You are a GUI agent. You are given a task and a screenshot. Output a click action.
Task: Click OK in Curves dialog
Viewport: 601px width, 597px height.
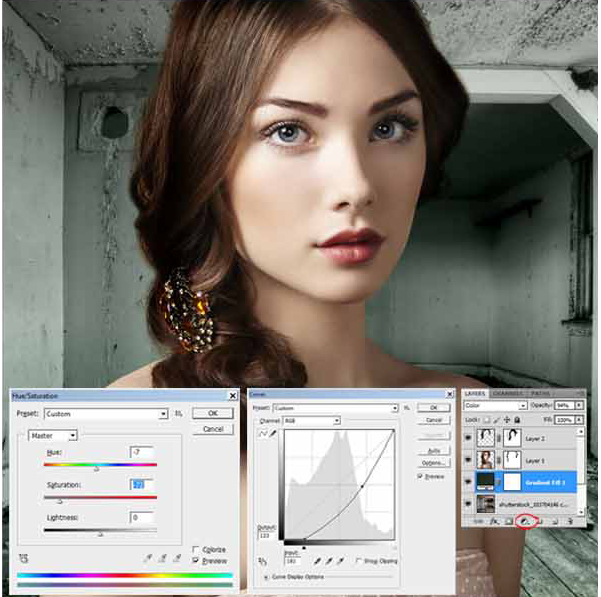pos(434,407)
